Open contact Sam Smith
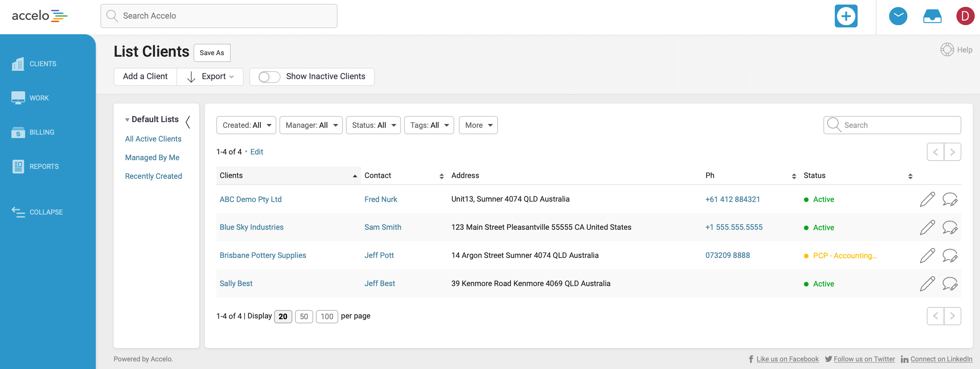Viewport: 980px width, 369px height. pos(382,227)
